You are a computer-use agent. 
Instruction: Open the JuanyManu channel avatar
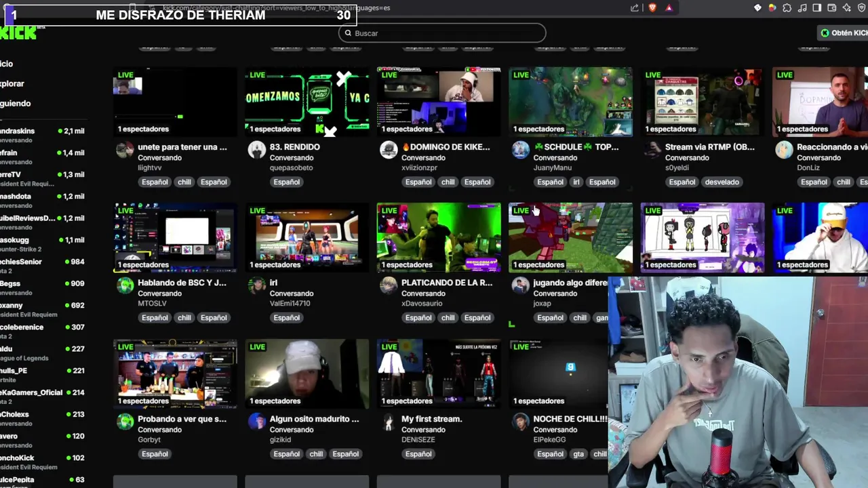pyautogui.click(x=520, y=150)
